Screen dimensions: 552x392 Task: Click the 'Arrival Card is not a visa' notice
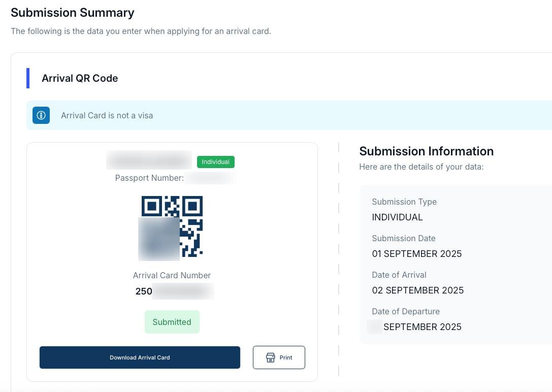(x=107, y=115)
